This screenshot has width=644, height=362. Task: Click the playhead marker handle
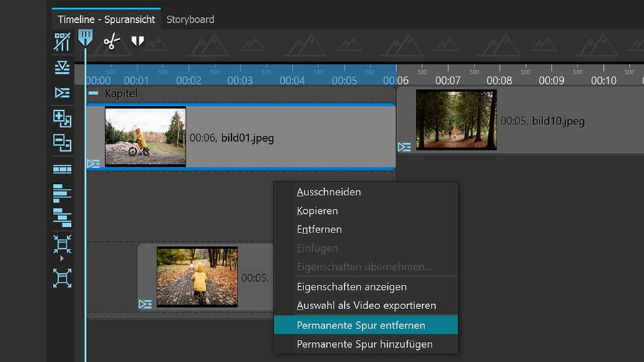[85, 38]
